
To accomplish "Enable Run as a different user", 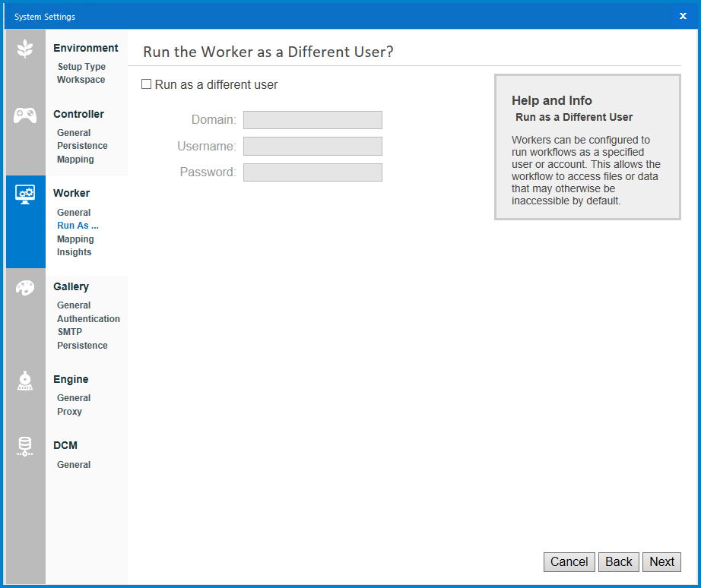I will [146, 84].
